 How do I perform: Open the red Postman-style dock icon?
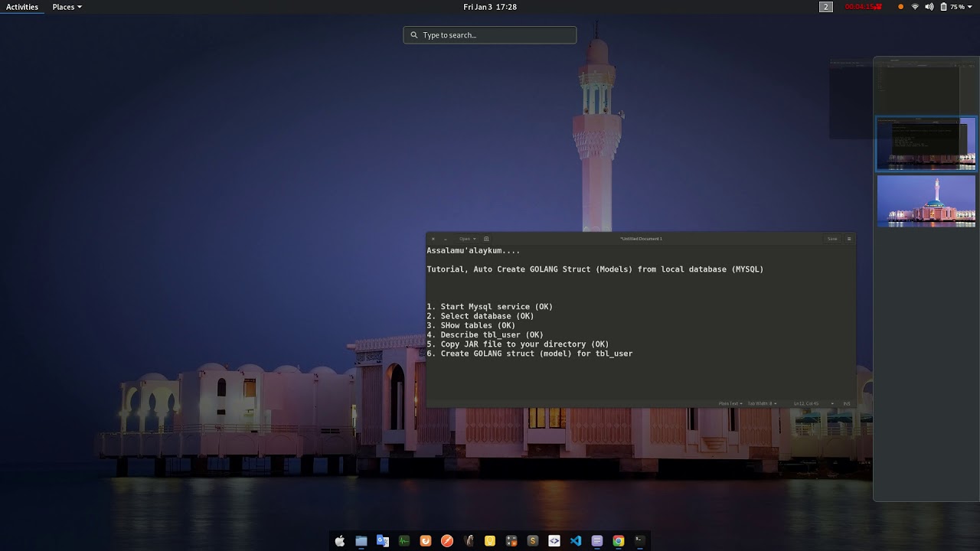click(x=447, y=541)
